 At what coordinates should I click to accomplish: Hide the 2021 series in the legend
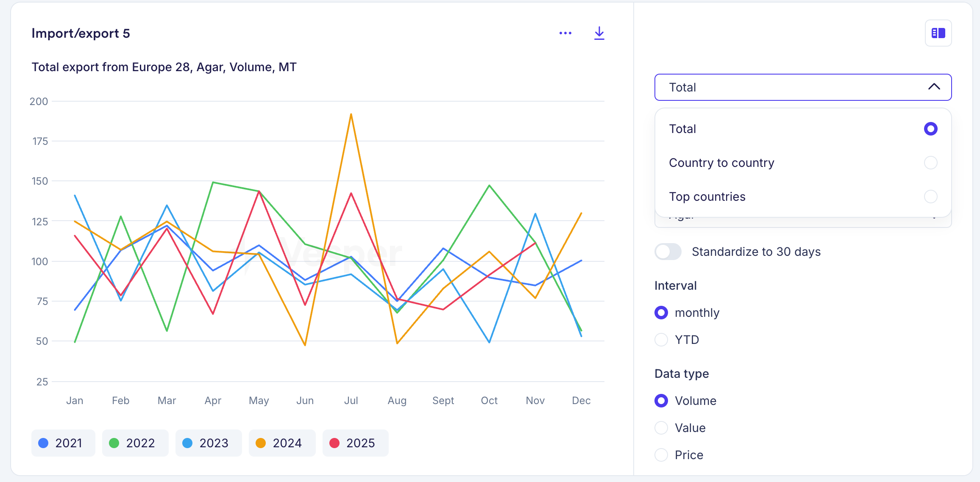click(63, 443)
